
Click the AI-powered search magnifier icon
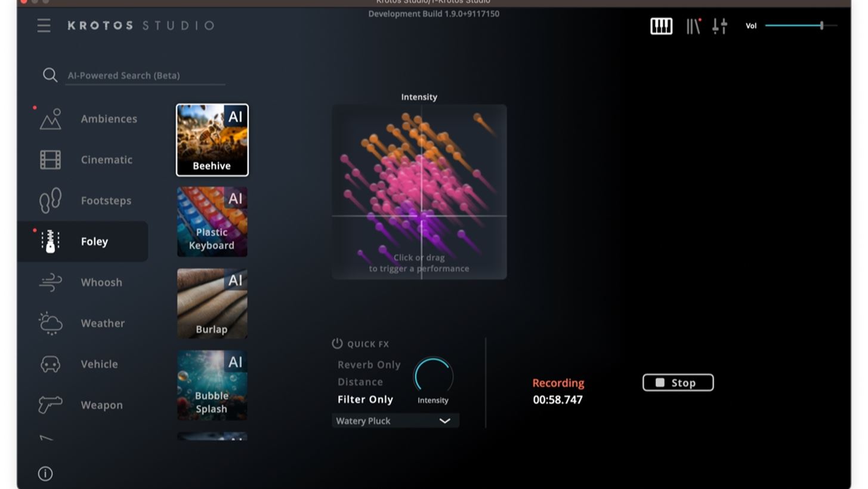(x=50, y=75)
